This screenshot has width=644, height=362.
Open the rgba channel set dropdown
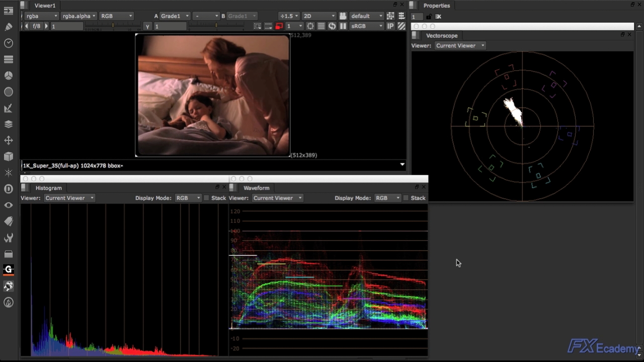tap(41, 16)
